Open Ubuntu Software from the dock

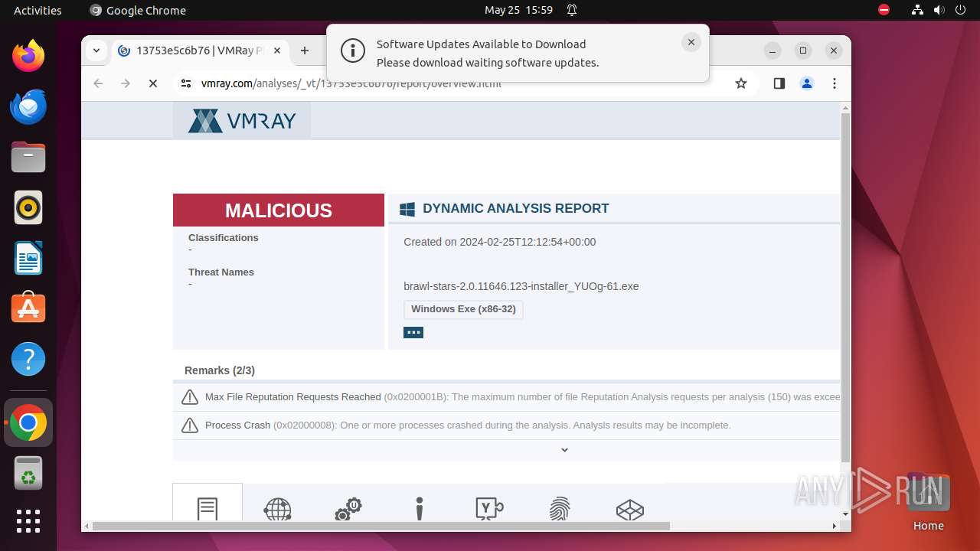click(x=28, y=308)
